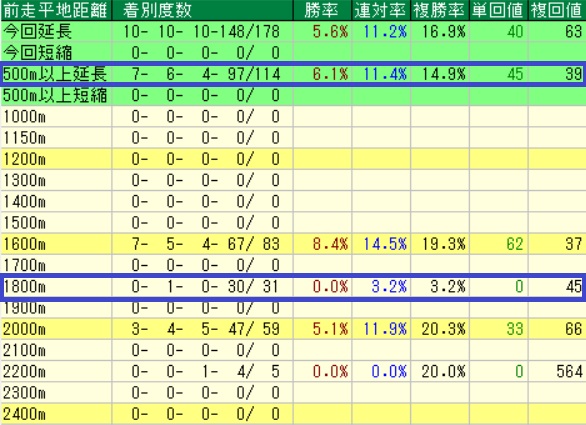Click the 11.2% value in 今回延長 row

coord(385,31)
